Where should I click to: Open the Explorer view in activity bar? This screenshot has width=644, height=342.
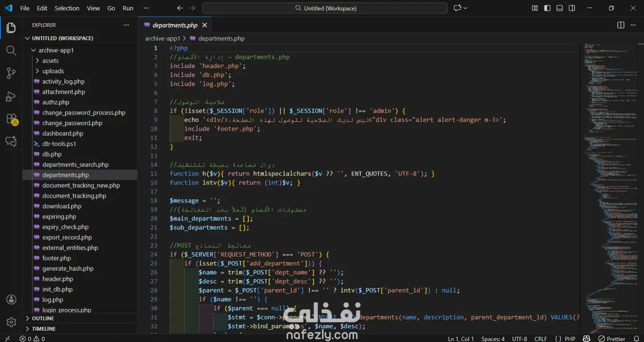coord(11,28)
